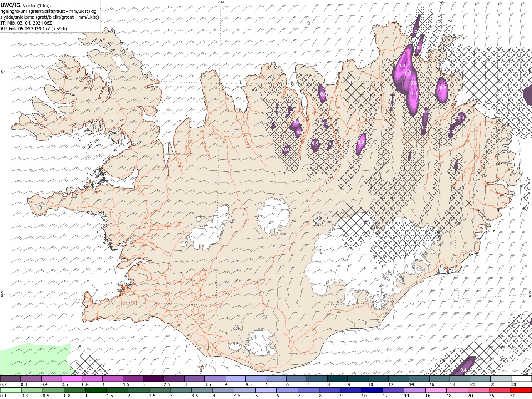Click the periwinkle 6 swatch in the rain legend

tap(287, 390)
